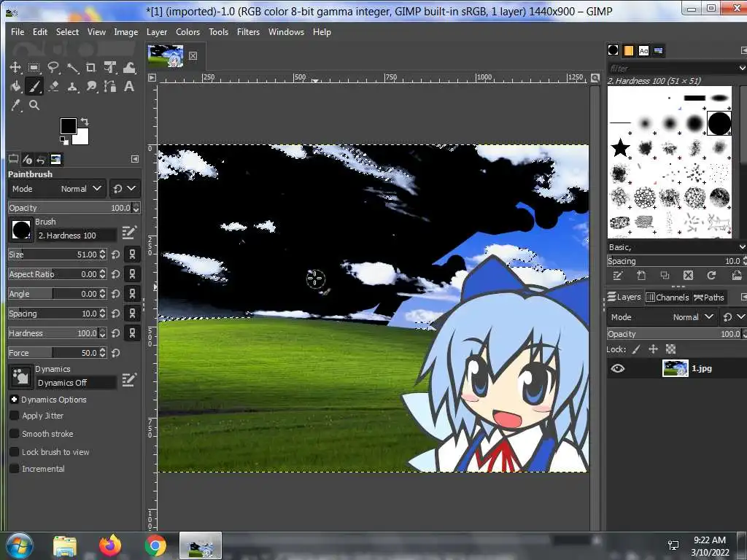Open the Filters menu
747x560 pixels.
click(x=248, y=32)
